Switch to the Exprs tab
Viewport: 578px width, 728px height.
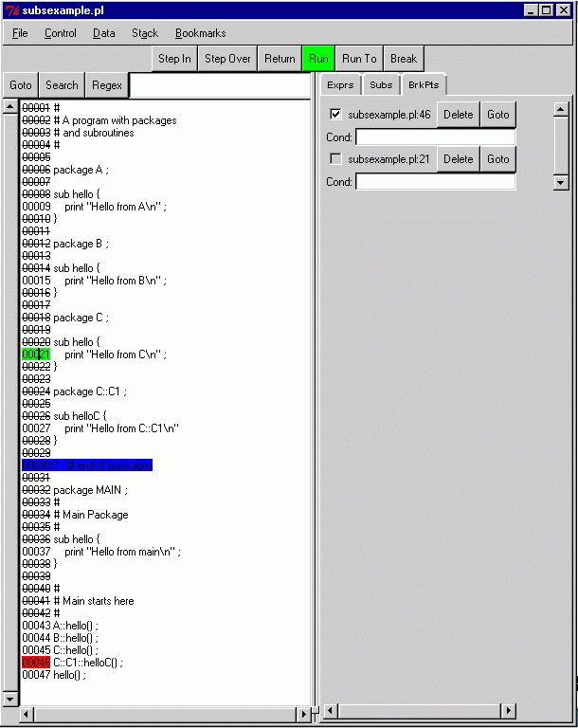click(340, 85)
